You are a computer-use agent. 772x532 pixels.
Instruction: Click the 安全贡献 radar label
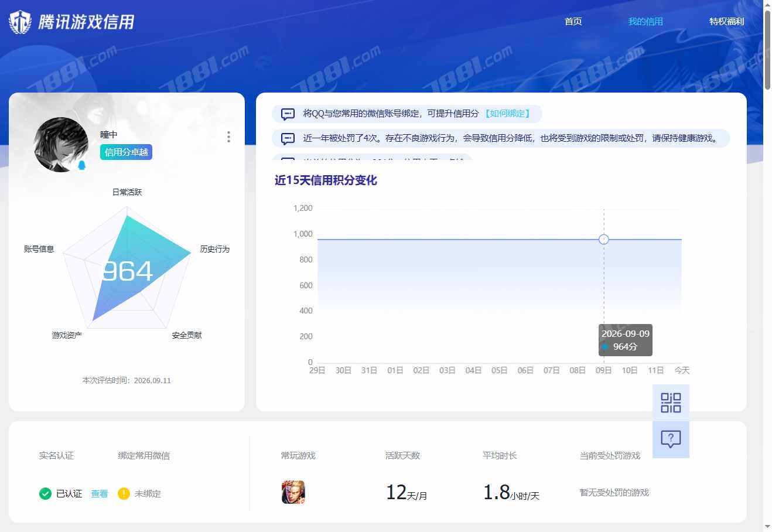[187, 335]
